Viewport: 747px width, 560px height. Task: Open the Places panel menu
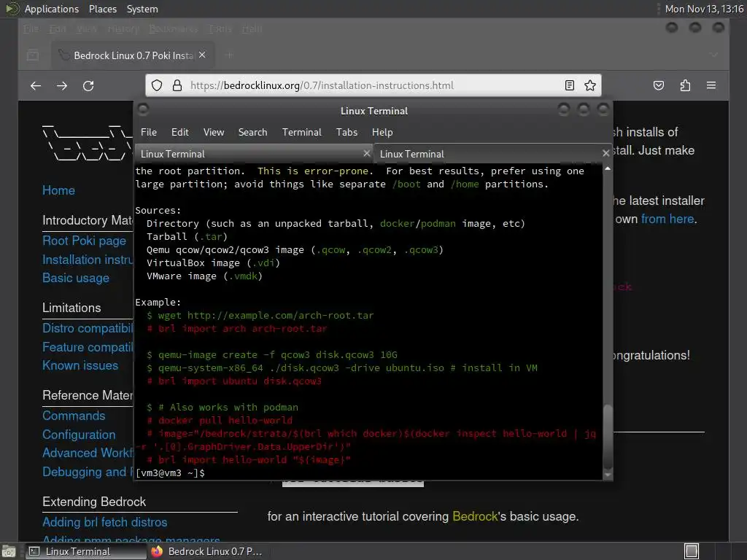coord(102,9)
